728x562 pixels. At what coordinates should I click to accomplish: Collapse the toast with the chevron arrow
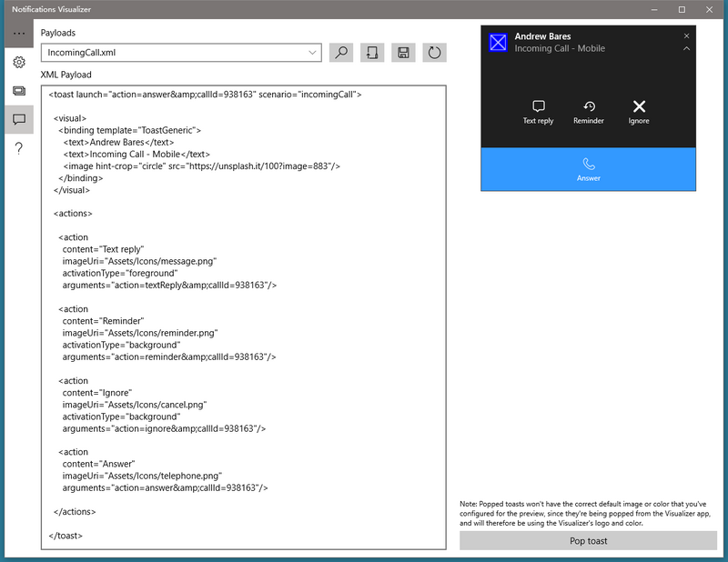[687, 49]
